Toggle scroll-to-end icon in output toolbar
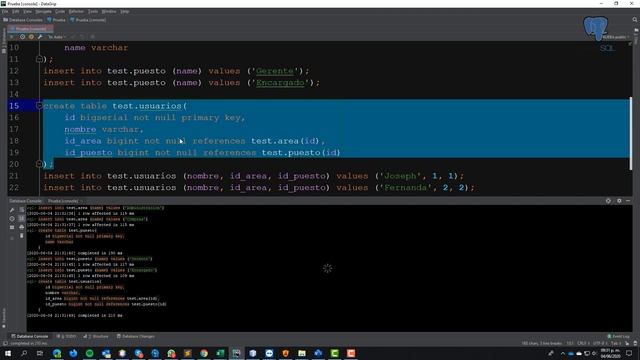 (22, 219)
